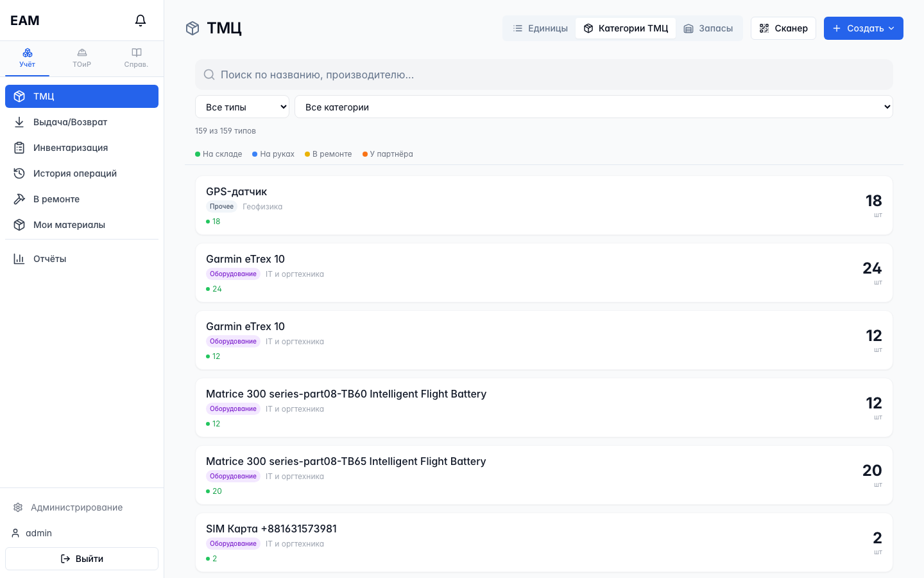This screenshot has height=578, width=924.
Task: Open SIM Карта +881631573981 card
Action: 544,543
